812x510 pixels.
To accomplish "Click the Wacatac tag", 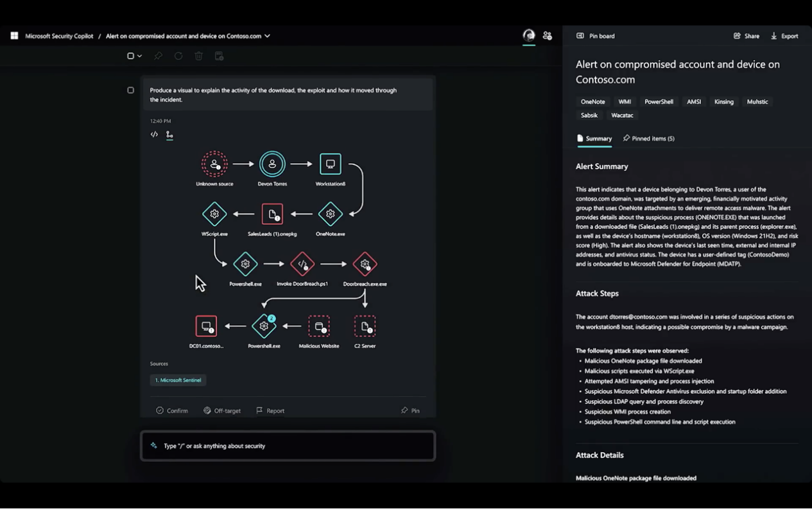I will 623,116.
